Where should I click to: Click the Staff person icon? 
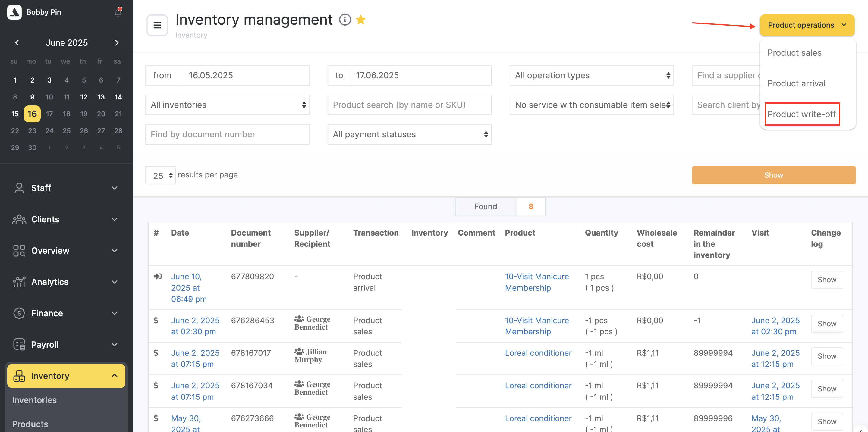tap(19, 188)
